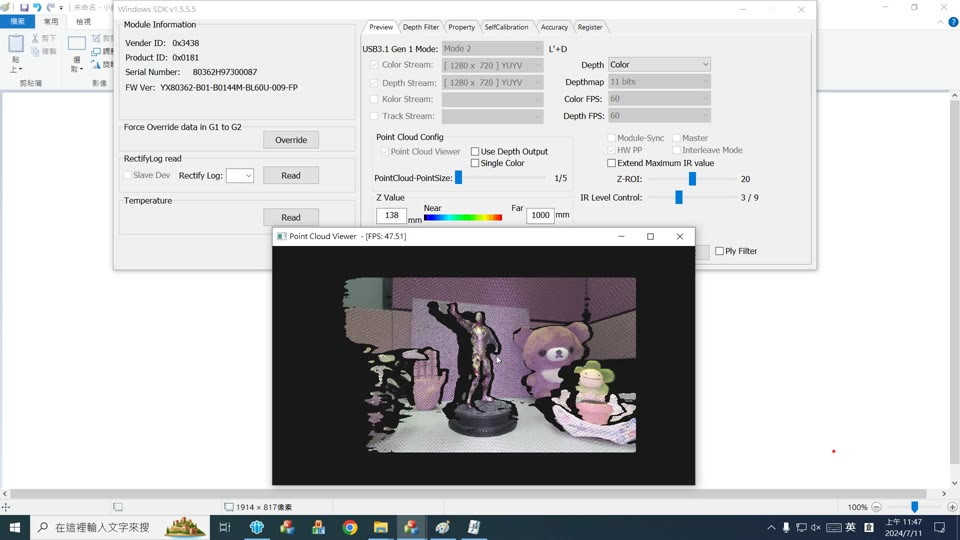Click Read button under Temperature
Viewport: 960px width, 540px height.
coord(291,217)
